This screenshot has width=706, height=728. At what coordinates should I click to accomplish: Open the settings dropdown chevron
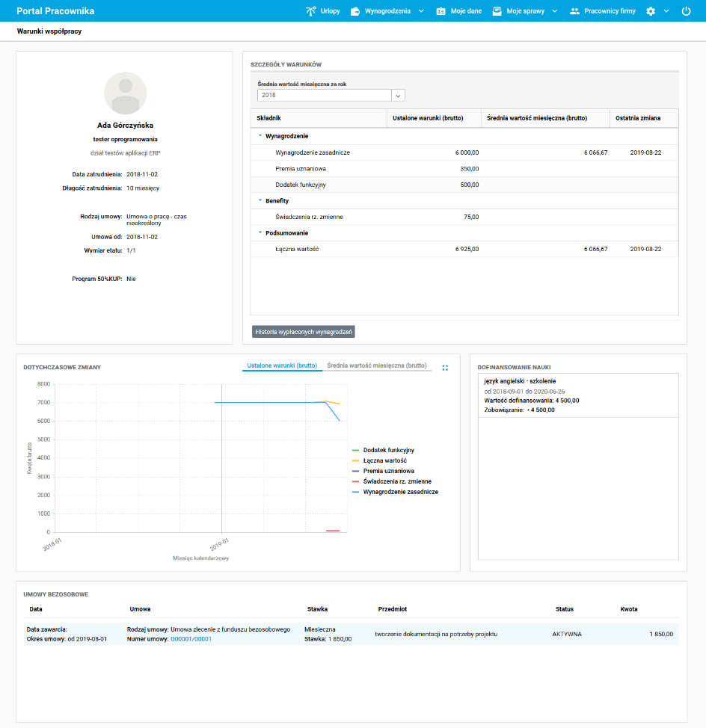666,11
